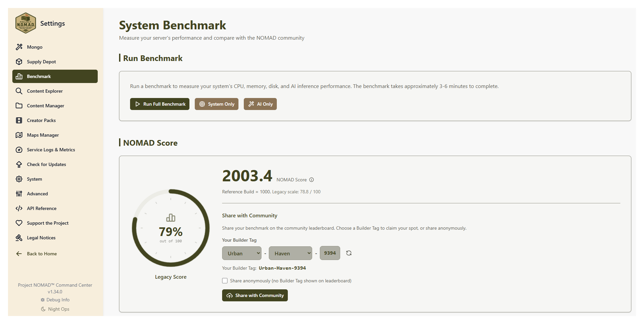Click the 'Legacy scale: 78.8 / 100' text
The width and height of the screenshot is (644, 324).
[296, 192]
